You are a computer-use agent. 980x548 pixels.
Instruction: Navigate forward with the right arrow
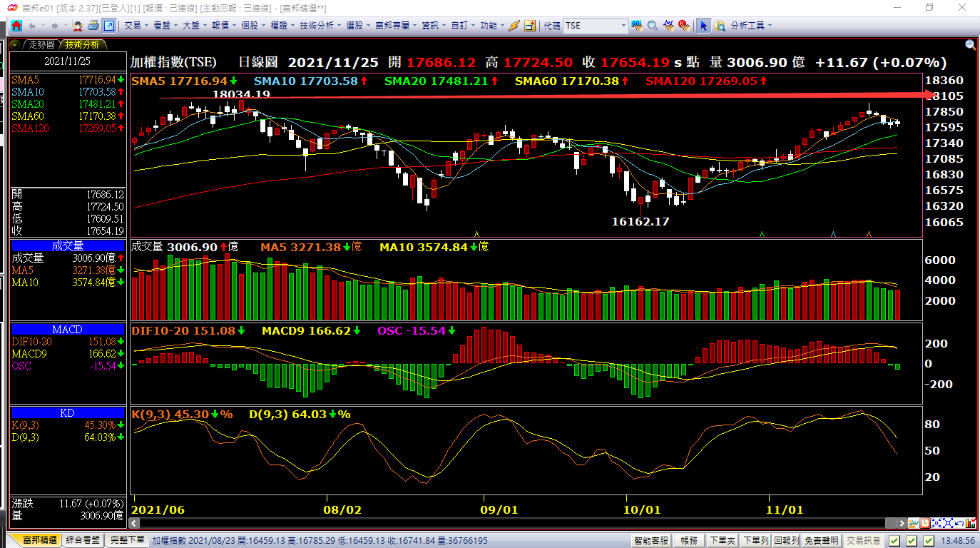point(53,26)
